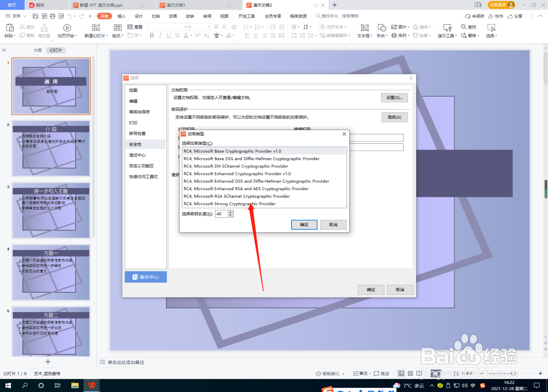
Task: Click the Undo arrow icon
Action: (x=70, y=16)
